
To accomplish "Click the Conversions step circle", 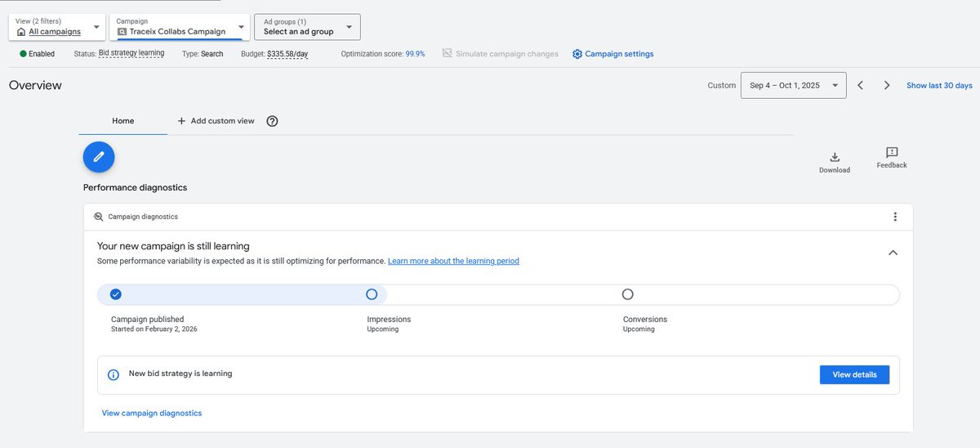I will coord(627,294).
